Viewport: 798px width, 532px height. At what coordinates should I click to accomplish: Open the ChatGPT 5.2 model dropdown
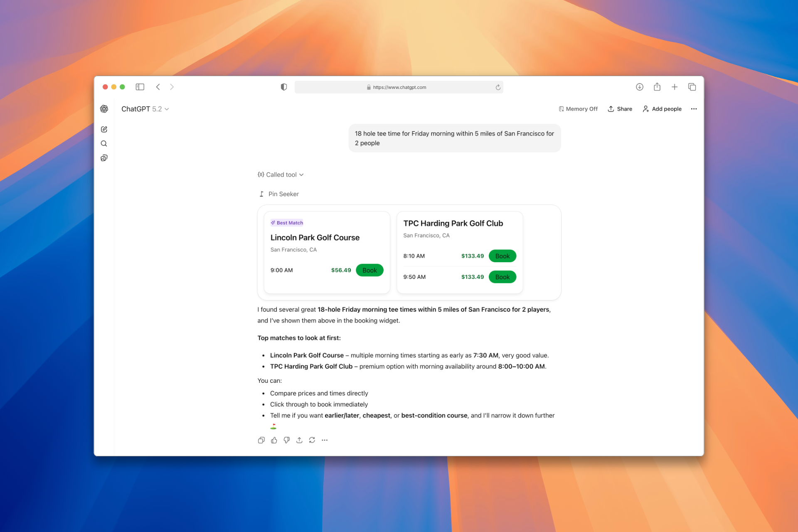[x=145, y=109]
